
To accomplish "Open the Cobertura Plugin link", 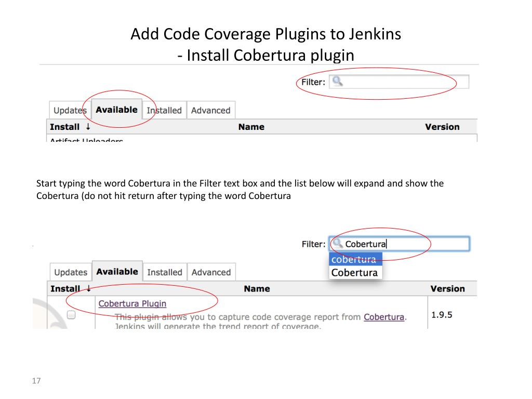I will pos(132,303).
